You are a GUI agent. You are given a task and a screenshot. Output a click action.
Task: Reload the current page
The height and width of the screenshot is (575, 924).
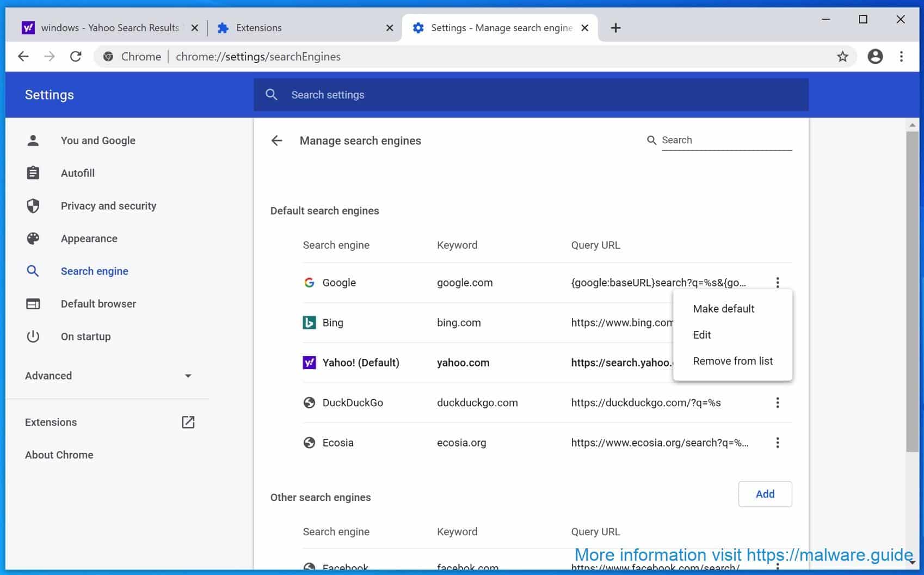(76, 56)
